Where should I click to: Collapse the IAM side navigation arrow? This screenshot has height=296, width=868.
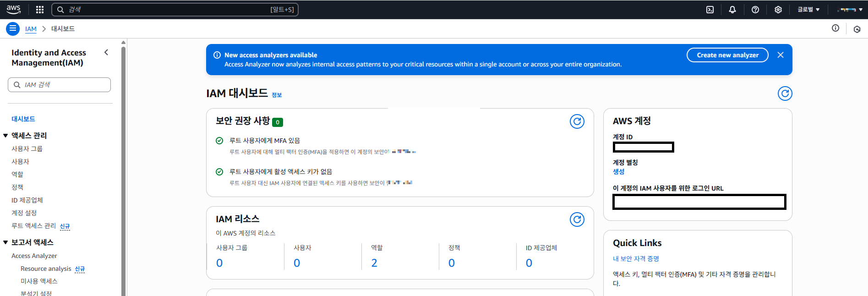[106, 52]
